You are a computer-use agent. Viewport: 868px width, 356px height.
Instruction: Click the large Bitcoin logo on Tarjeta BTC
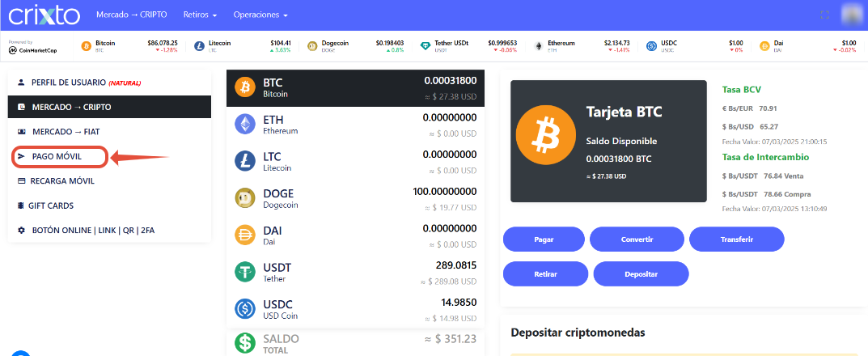click(x=545, y=135)
